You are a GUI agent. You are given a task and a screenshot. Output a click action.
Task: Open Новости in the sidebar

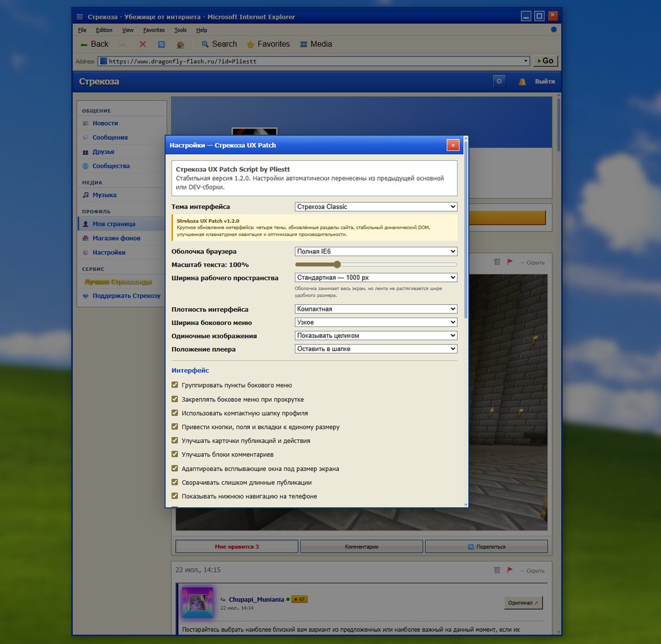point(105,123)
